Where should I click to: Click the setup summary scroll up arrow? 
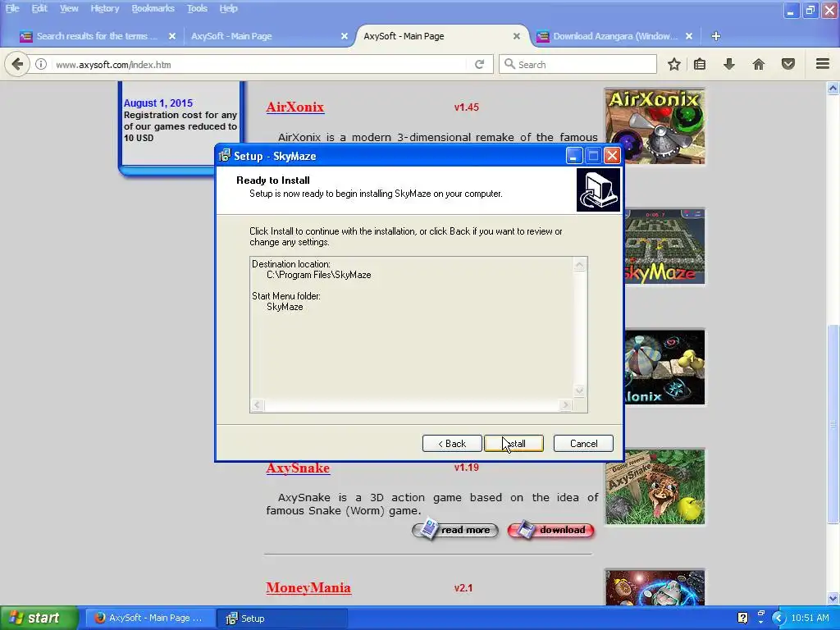tap(579, 265)
